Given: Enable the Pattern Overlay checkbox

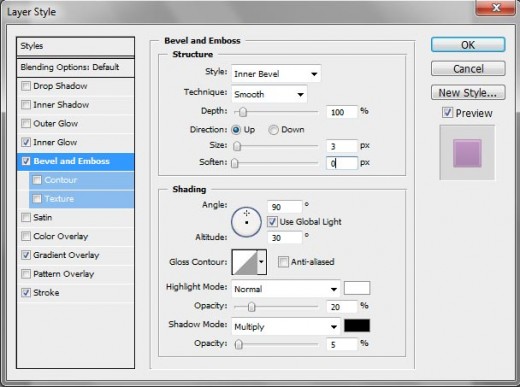Looking at the screenshot, I should click(26, 274).
